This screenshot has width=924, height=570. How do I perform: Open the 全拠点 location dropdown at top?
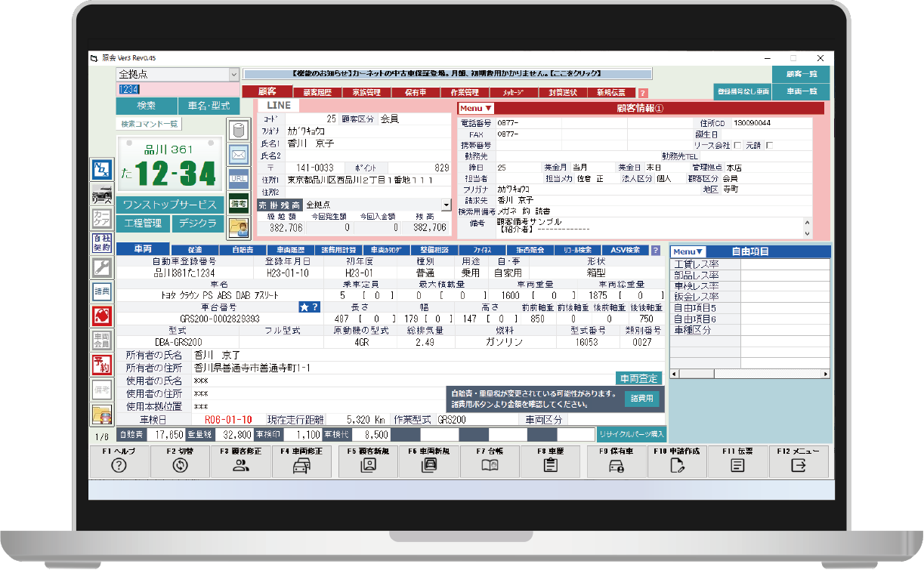tap(233, 75)
